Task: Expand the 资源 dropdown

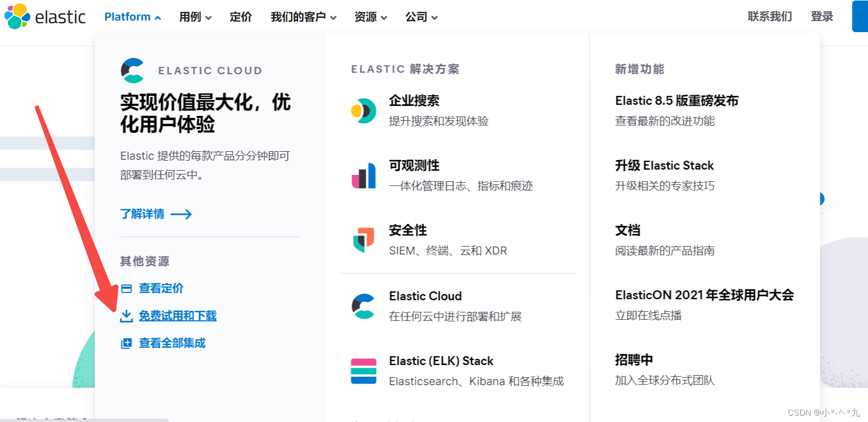Action: pos(371,17)
